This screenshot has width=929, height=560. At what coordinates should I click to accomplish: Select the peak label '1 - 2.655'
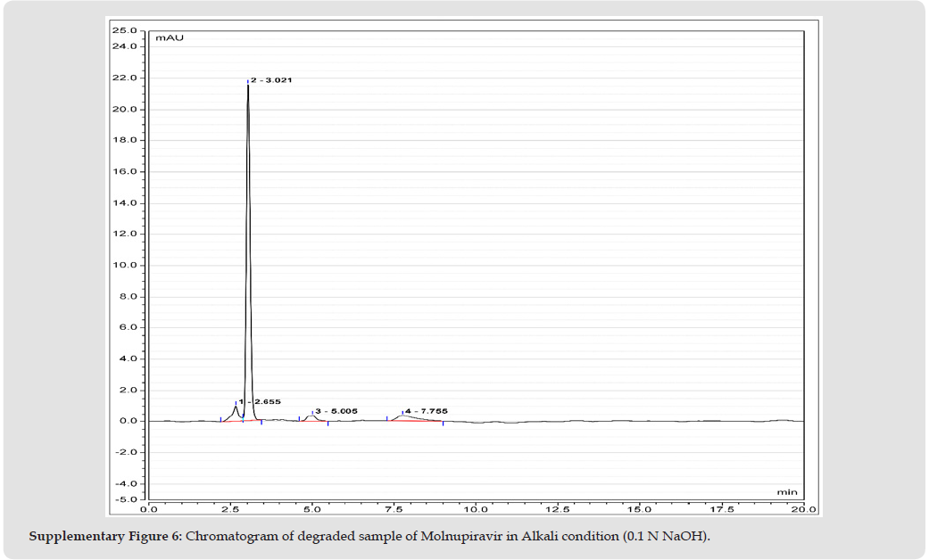(x=260, y=402)
